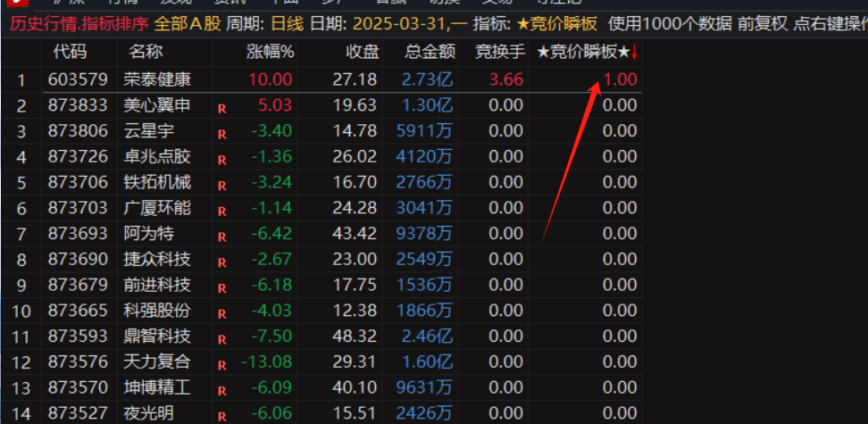This screenshot has height=424, width=868.
Task: Click the -13.08 change for 天力复合
Action: click(267, 362)
